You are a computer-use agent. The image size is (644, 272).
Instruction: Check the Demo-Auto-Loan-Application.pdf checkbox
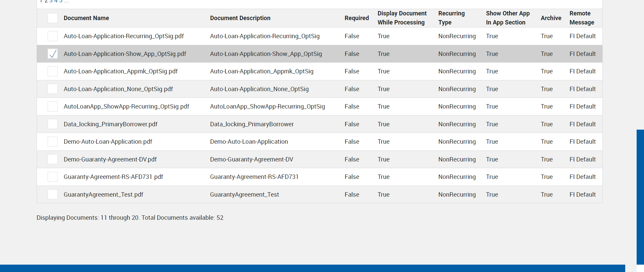click(53, 142)
